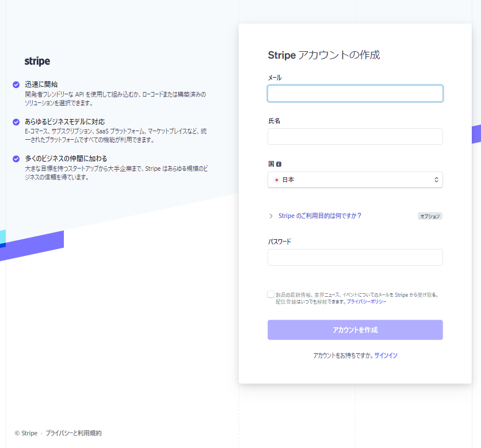Click the Stripe logo

click(37, 61)
